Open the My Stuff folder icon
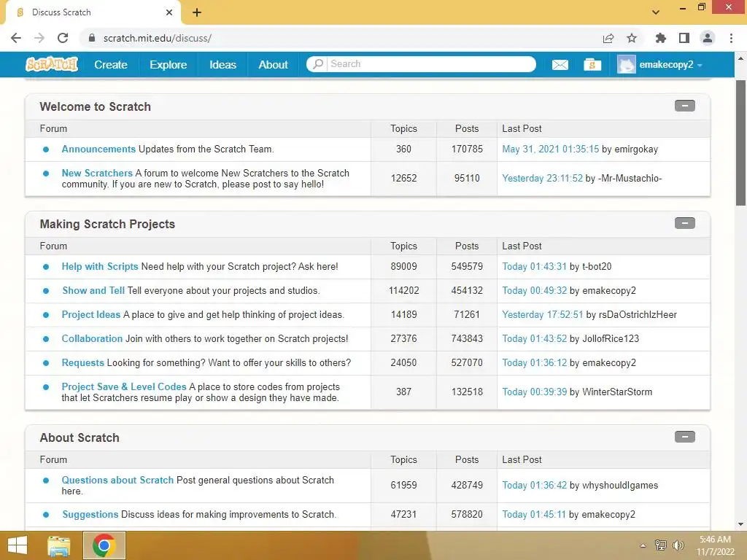747x560 pixels. coord(592,65)
